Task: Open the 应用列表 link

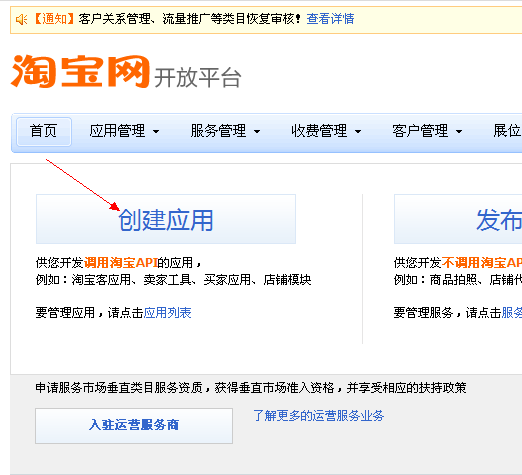Action: coord(167,313)
